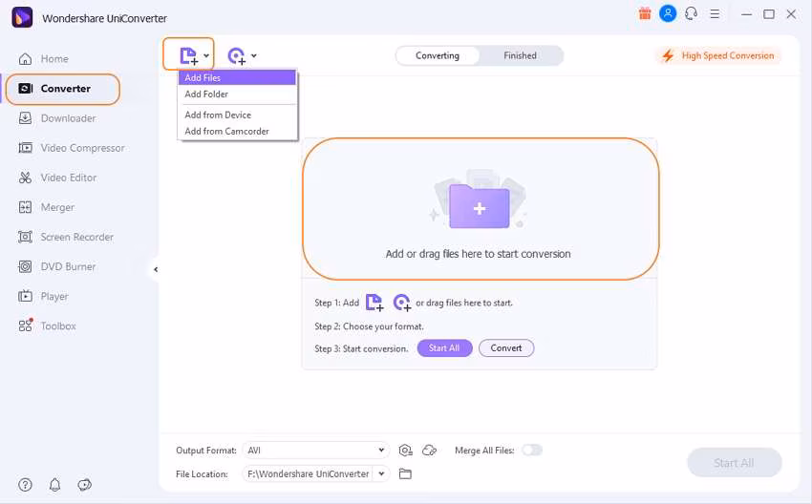This screenshot has width=812, height=504.
Task: Switch to the Finished tab
Action: (520, 56)
